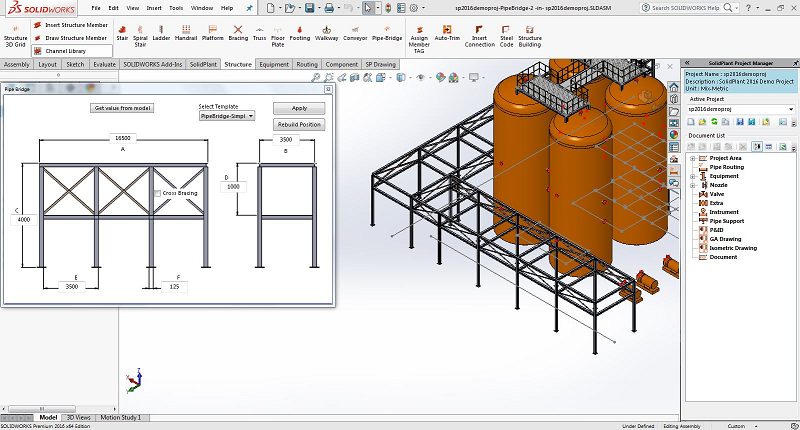Click Assign Member TAG
This screenshot has height=430, width=800.
tap(419, 39)
